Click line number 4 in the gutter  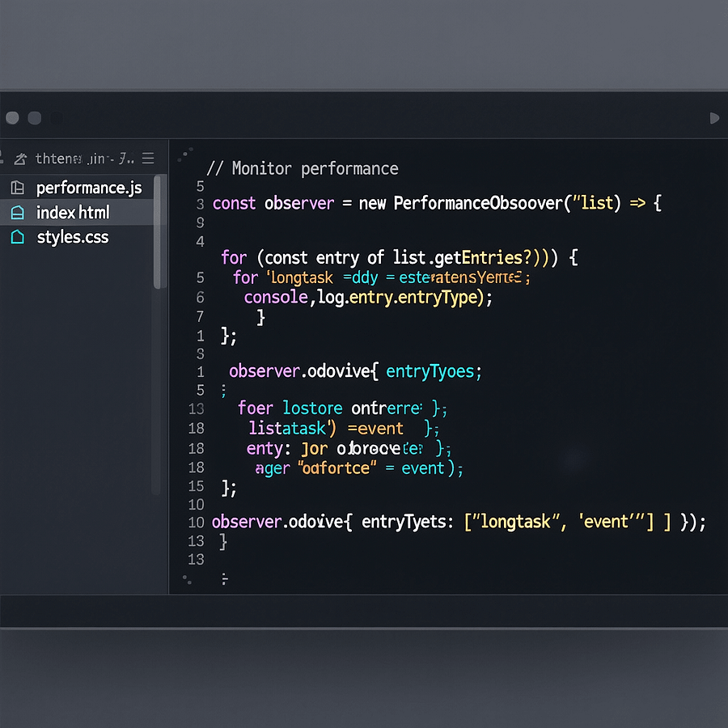[200, 241]
